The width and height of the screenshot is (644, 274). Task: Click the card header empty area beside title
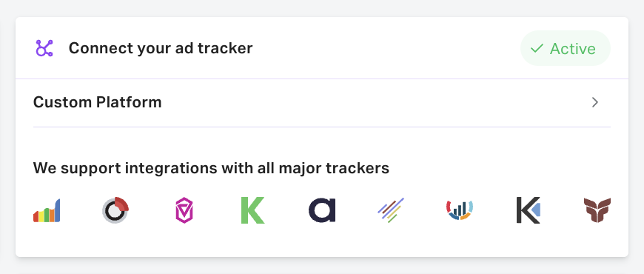386,48
